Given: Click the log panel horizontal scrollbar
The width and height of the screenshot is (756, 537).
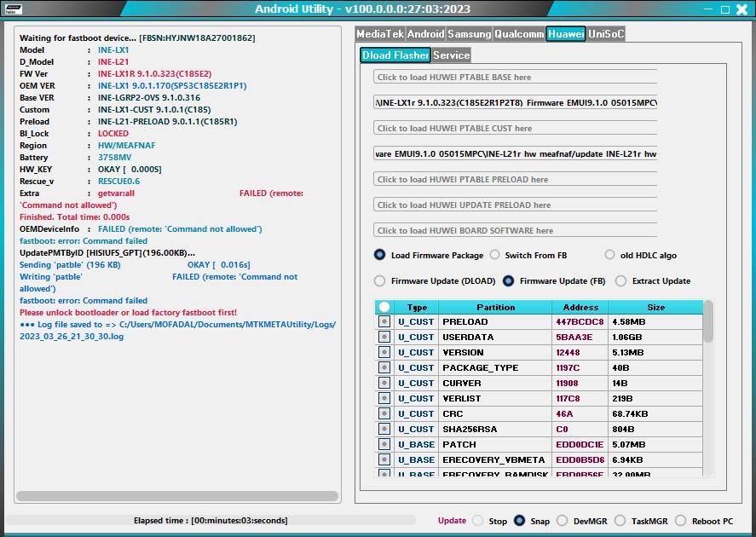Looking at the screenshot, I should pos(177,496).
